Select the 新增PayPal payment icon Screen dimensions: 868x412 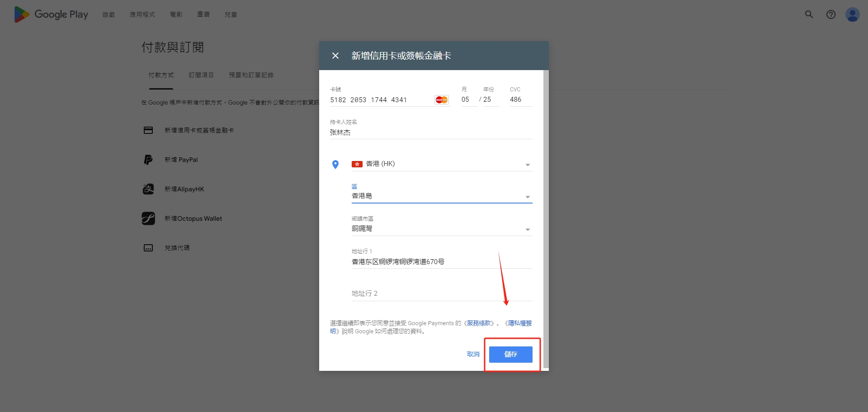(148, 159)
